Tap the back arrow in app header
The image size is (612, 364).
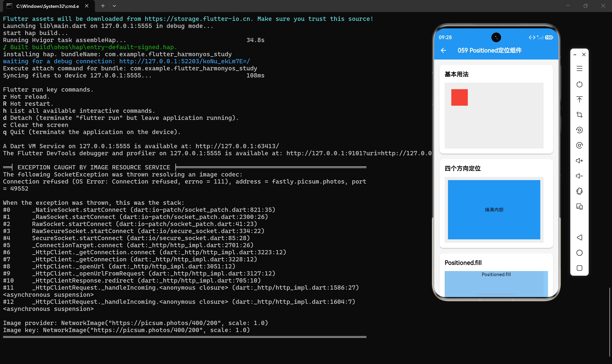point(443,50)
